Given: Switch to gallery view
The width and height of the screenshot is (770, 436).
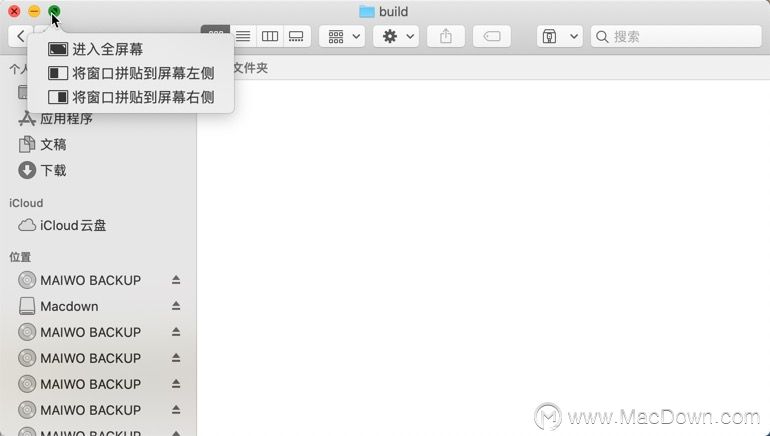Looking at the screenshot, I should point(296,36).
